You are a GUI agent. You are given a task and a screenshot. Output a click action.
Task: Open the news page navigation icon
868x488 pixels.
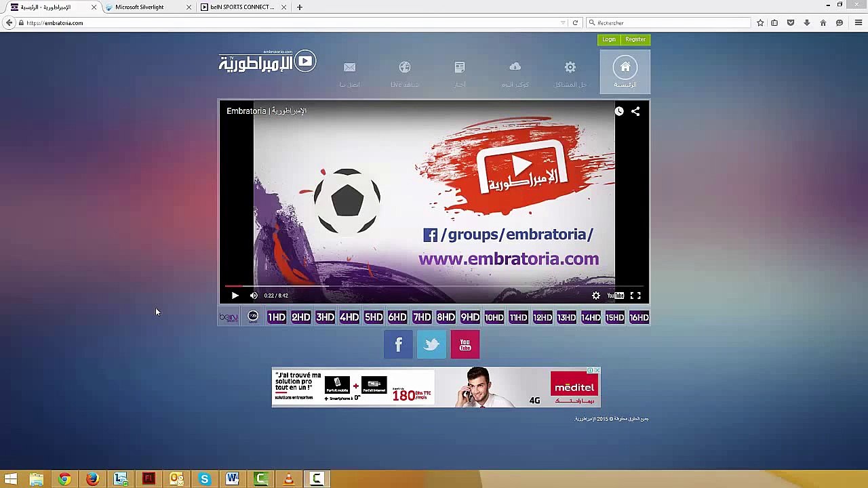click(460, 73)
